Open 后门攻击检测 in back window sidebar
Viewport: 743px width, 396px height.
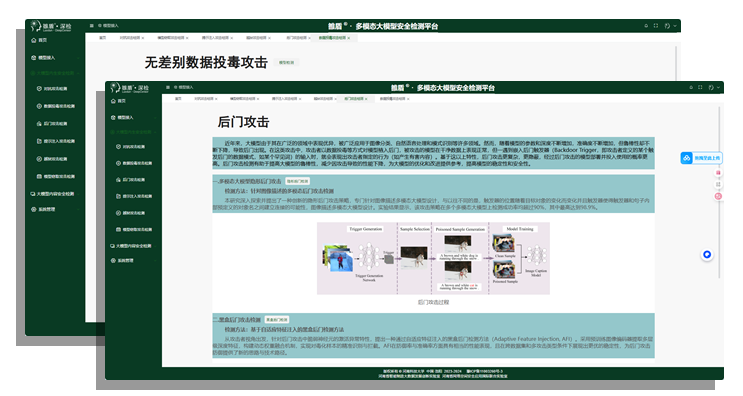(52, 124)
